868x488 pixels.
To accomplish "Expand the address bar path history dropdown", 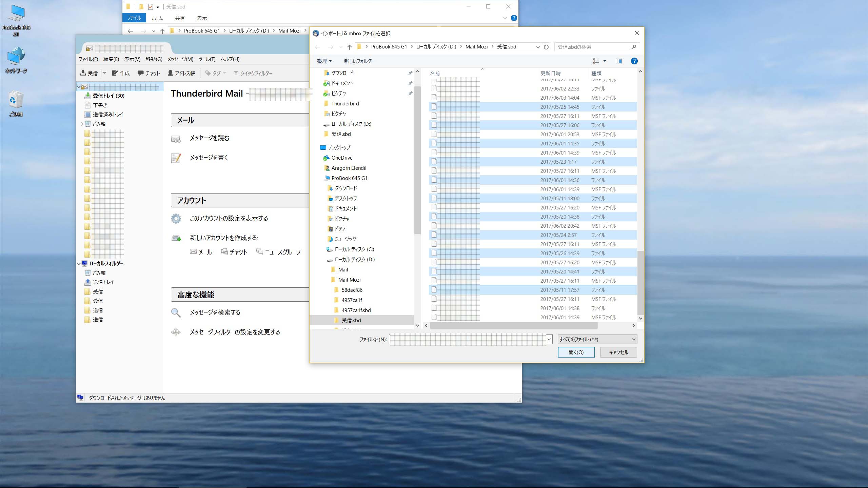I will point(538,47).
